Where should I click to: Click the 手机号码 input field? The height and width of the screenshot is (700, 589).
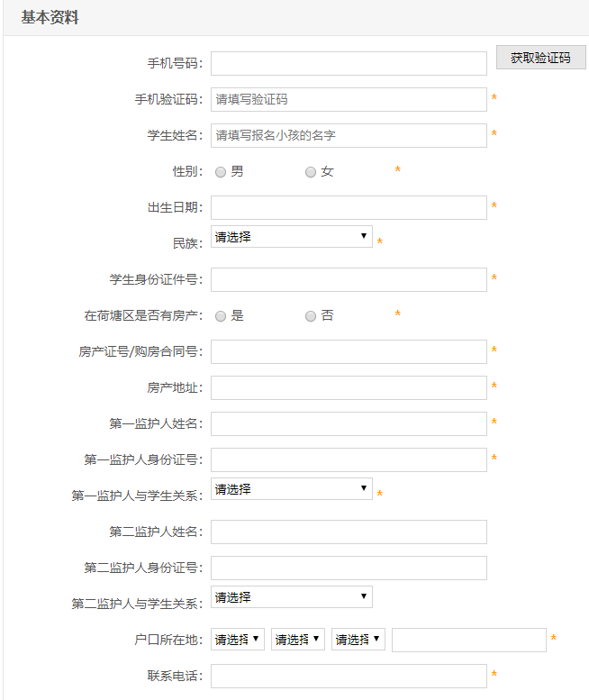[x=349, y=63]
